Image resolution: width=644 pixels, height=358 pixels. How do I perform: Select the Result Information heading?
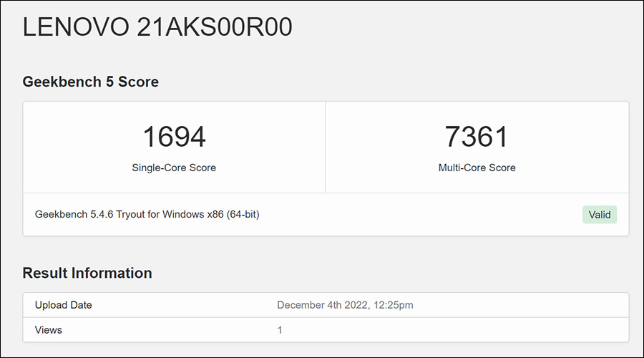[x=87, y=273]
